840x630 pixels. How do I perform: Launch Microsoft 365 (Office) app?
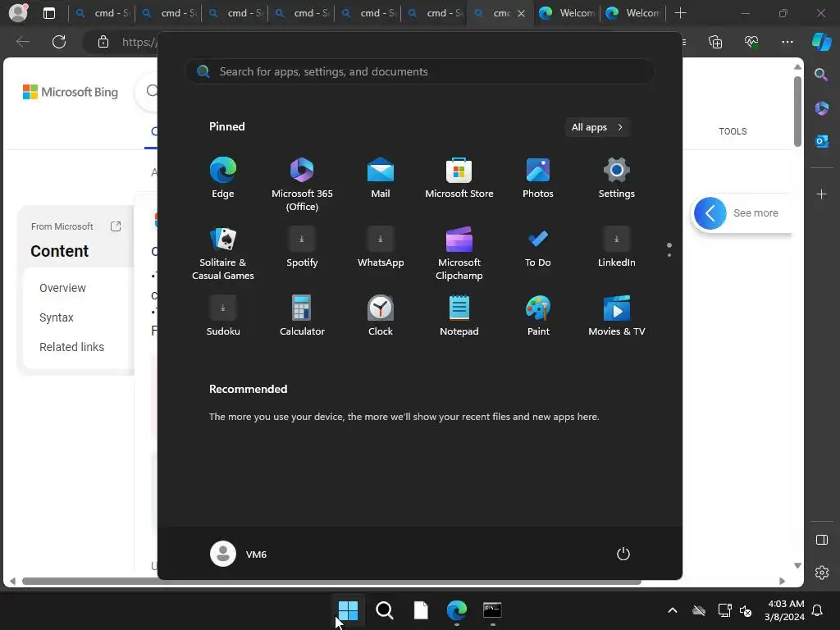pos(302,184)
